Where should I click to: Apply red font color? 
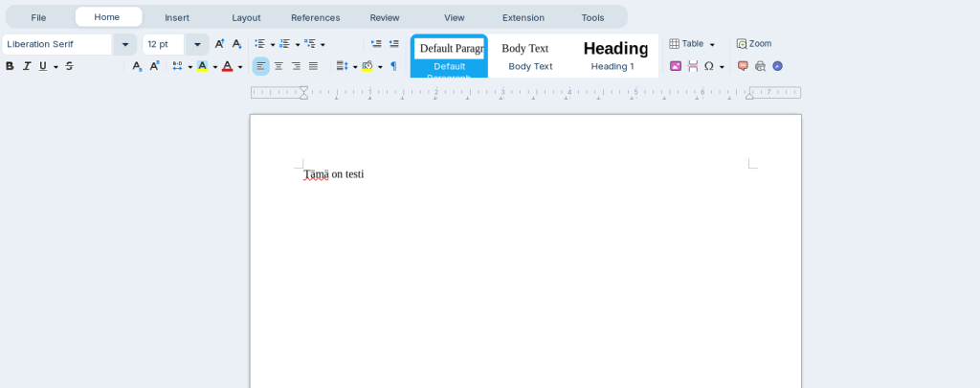point(228,66)
